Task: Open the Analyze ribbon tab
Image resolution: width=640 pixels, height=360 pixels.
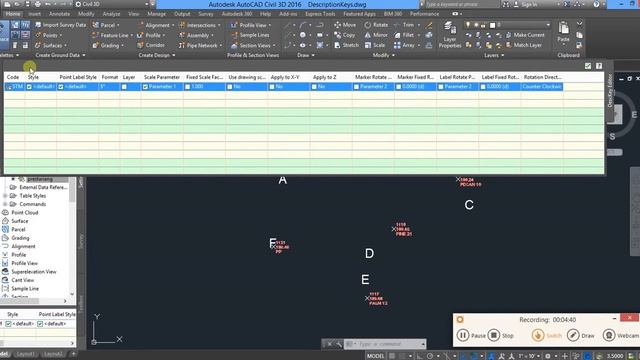Action: (x=111, y=14)
